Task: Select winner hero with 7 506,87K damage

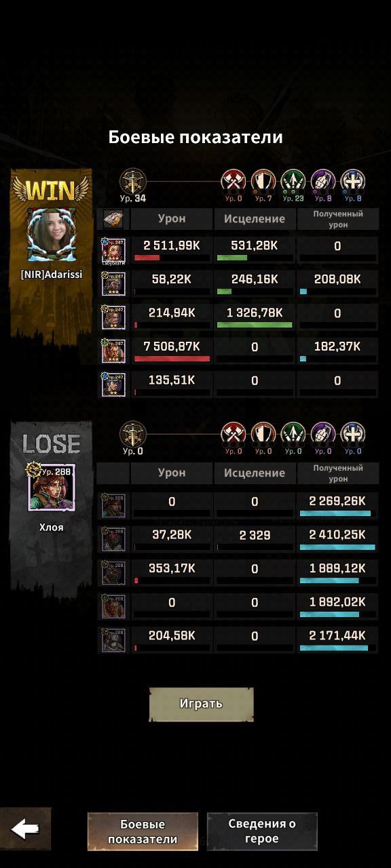Action: click(113, 351)
